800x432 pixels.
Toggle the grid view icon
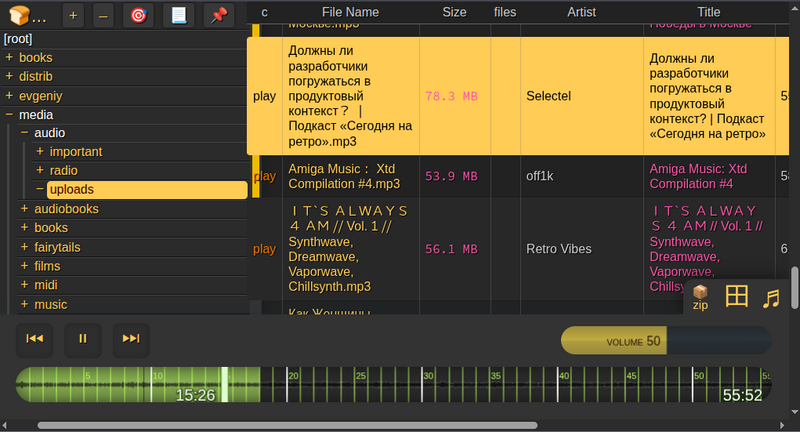(x=737, y=296)
